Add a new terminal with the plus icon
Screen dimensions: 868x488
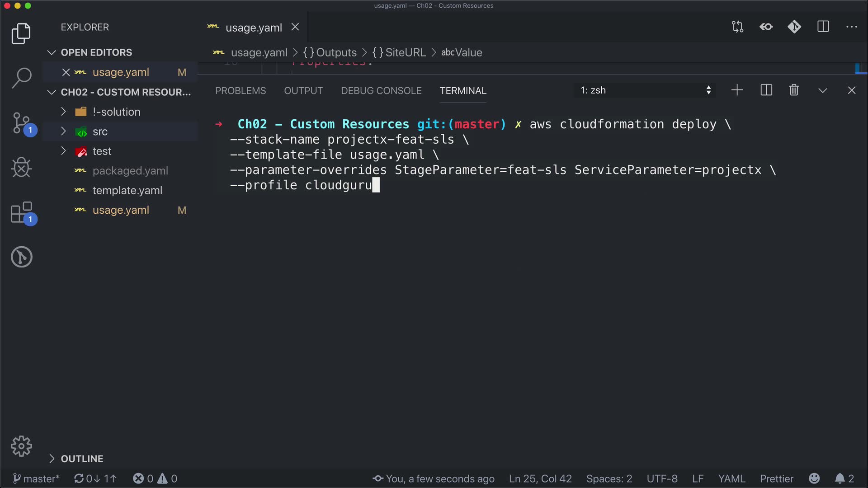tap(737, 90)
